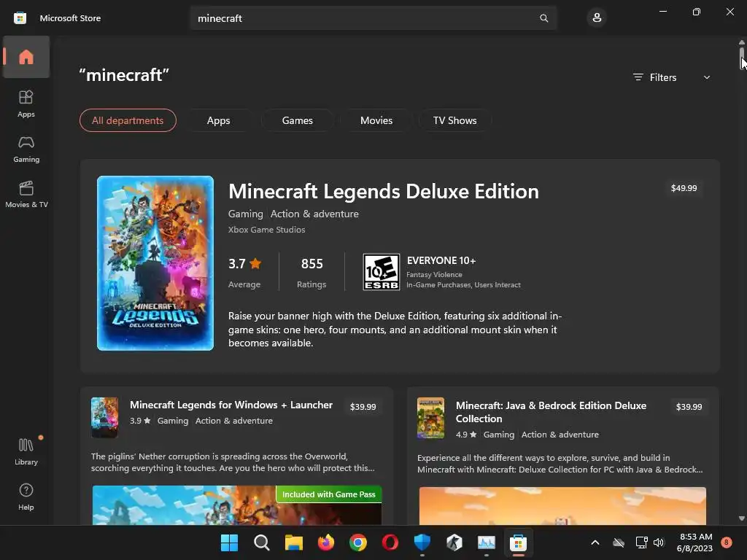Show hidden system tray icons
This screenshot has width=747, height=560.
(x=595, y=542)
